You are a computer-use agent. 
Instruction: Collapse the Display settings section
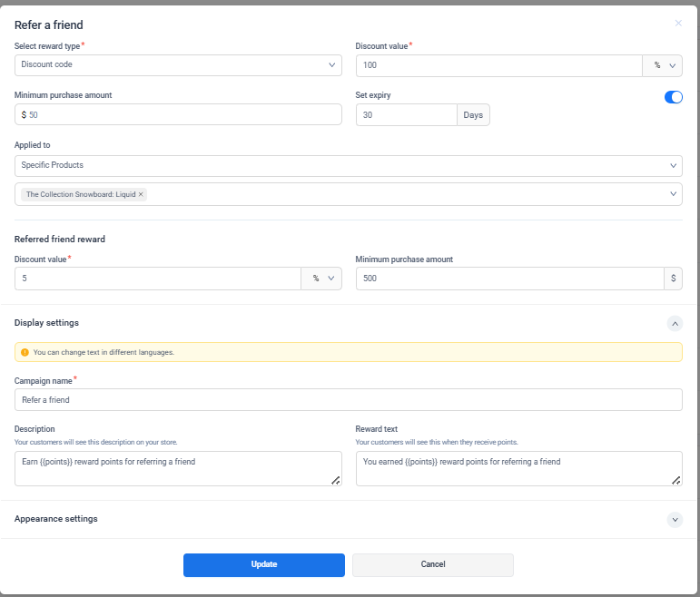[x=674, y=323]
